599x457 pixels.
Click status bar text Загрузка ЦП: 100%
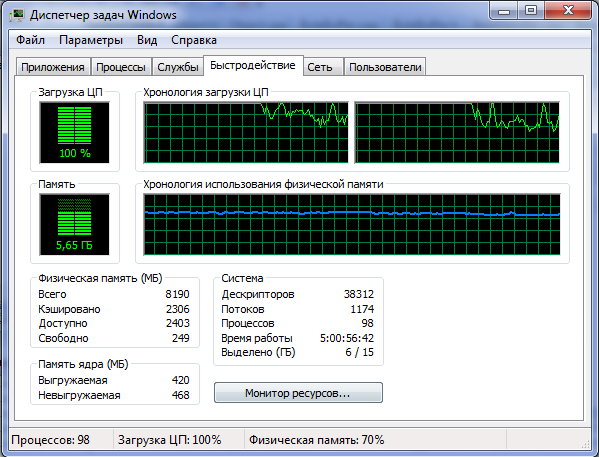tap(169, 440)
